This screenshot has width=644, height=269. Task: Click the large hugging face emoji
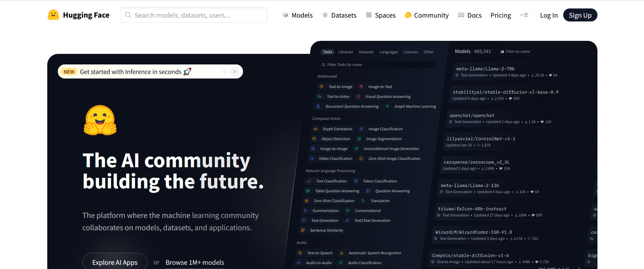click(100, 120)
